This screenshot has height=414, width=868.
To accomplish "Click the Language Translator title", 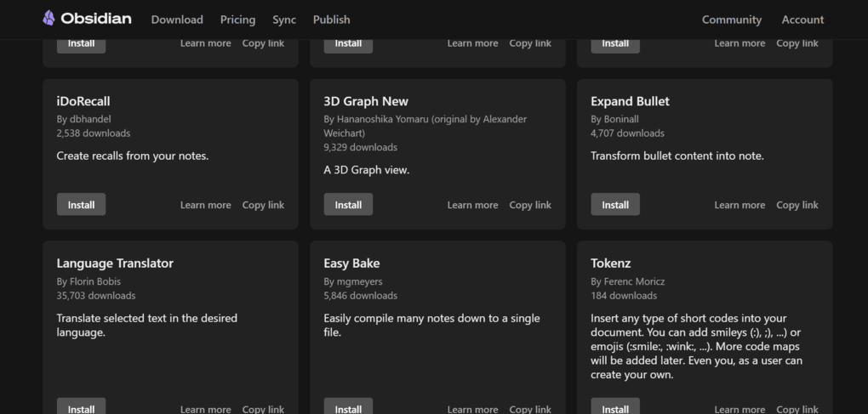I will point(115,263).
